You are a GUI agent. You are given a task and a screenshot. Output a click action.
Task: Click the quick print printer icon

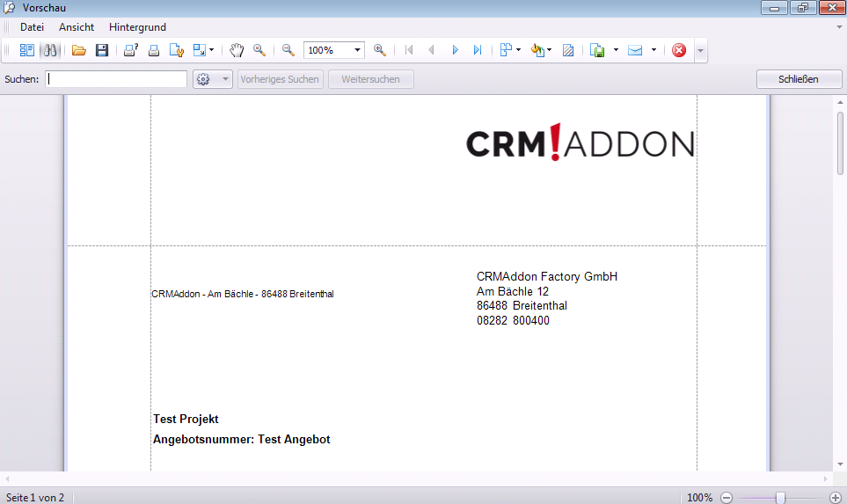point(154,50)
